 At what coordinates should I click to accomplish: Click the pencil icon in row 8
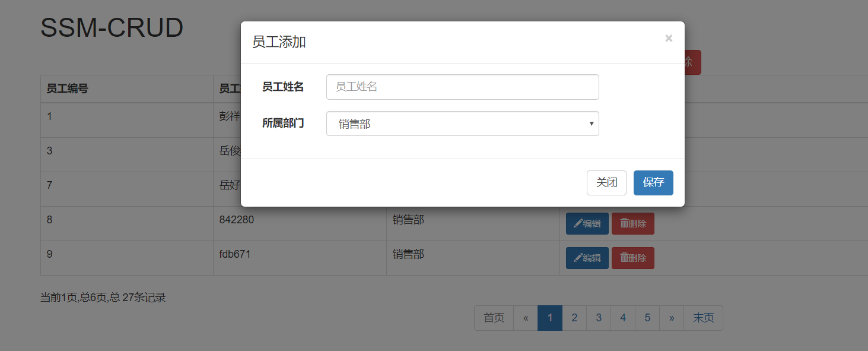point(577,224)
